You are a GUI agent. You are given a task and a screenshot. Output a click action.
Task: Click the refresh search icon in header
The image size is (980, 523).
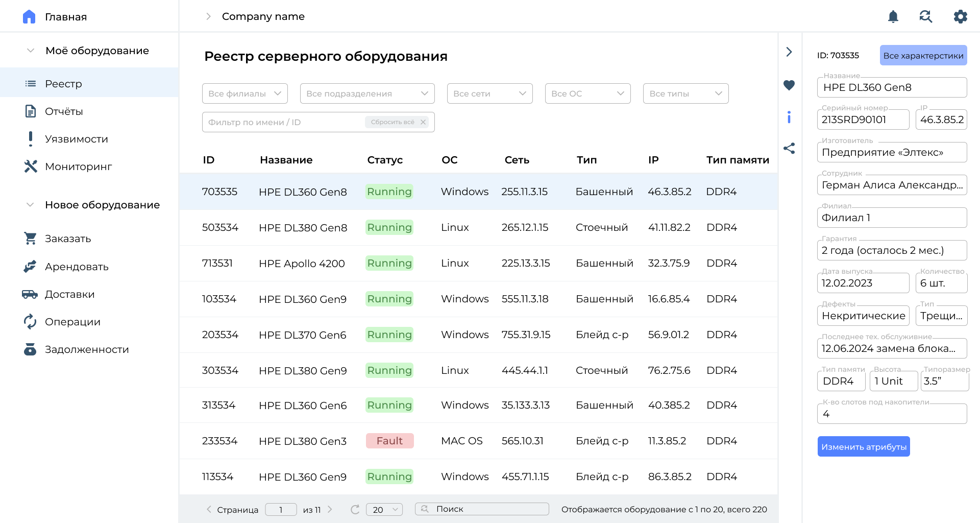[925, 17]
